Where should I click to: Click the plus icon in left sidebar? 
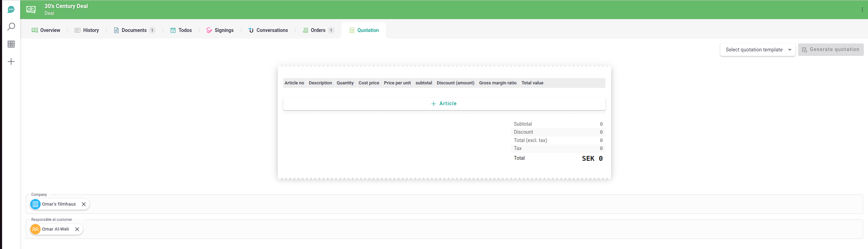[11, 62]
